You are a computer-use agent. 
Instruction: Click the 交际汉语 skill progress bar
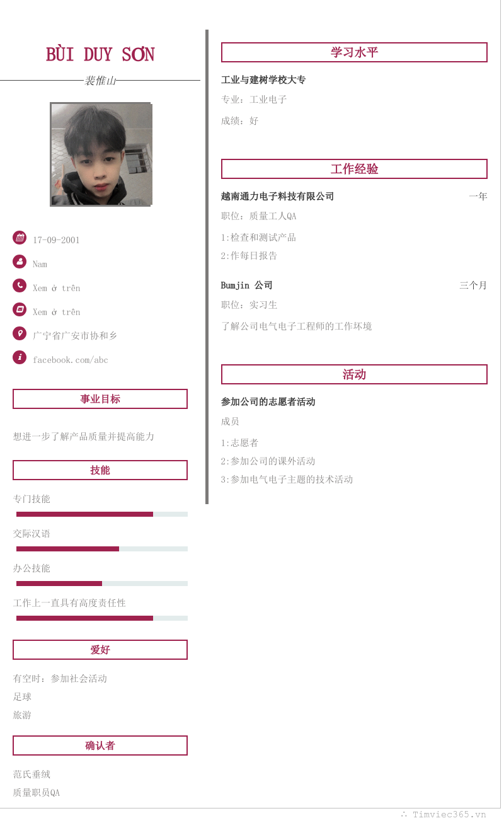[102, 549]
